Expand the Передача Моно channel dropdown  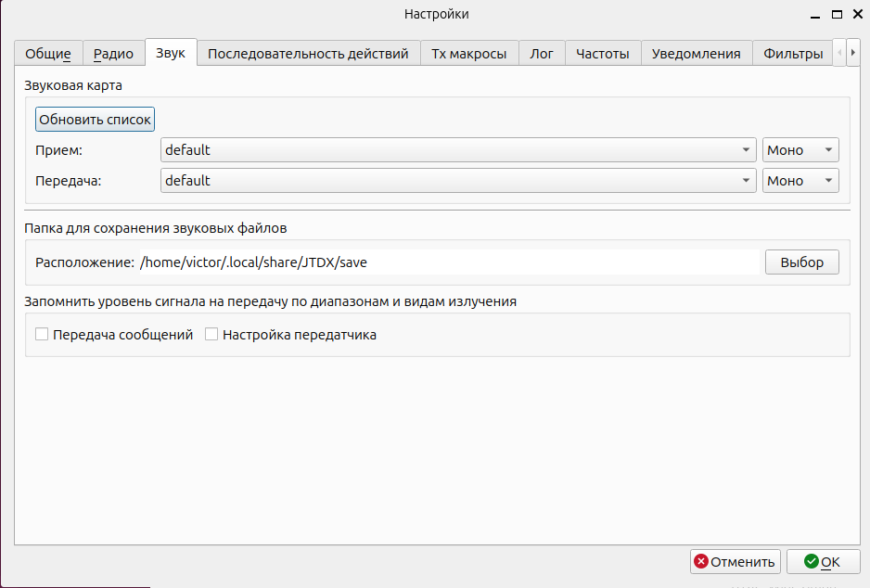coord(800,181)
